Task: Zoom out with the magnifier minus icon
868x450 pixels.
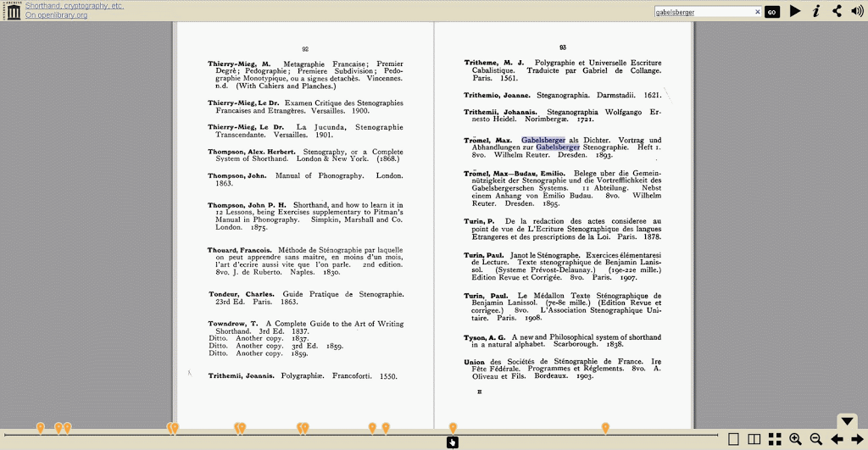Action: pos(816,439)
